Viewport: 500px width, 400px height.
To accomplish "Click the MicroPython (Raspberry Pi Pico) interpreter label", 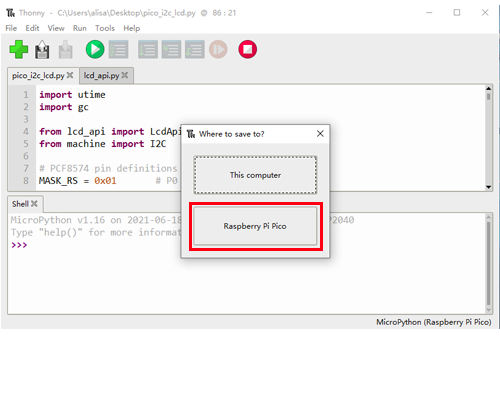I will point(434,322).
